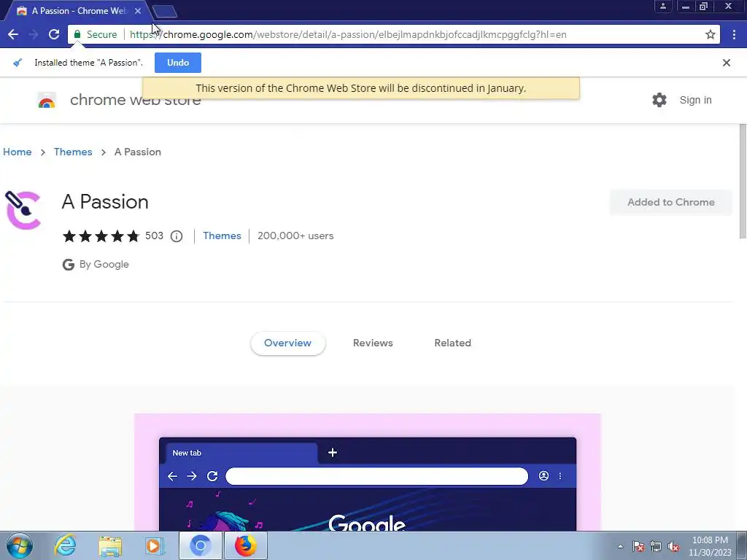Click the rating info icon

tap(177, 236)
